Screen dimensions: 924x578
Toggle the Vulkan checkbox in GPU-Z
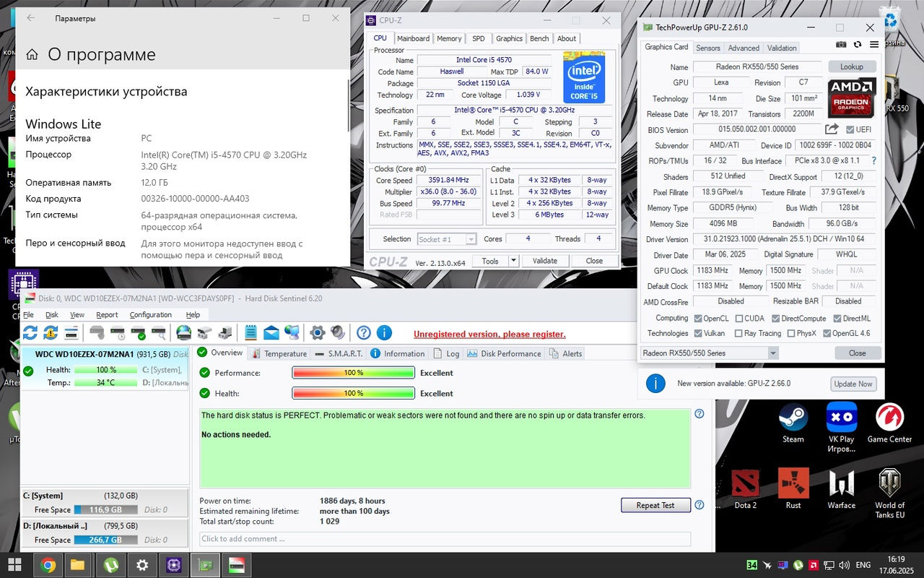point(697,334)
